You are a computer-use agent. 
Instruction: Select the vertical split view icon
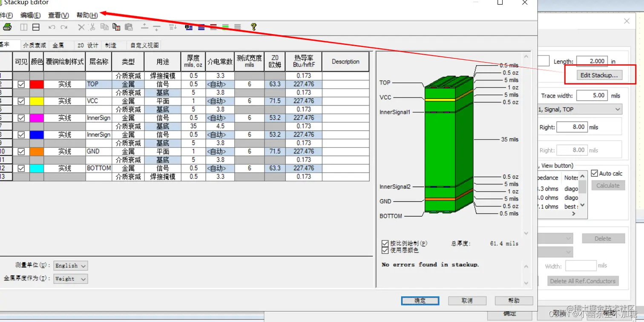(x=24, y=27)
